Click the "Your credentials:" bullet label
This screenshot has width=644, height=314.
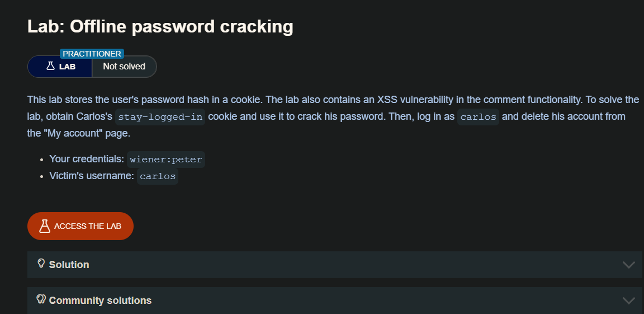[87, 160]
